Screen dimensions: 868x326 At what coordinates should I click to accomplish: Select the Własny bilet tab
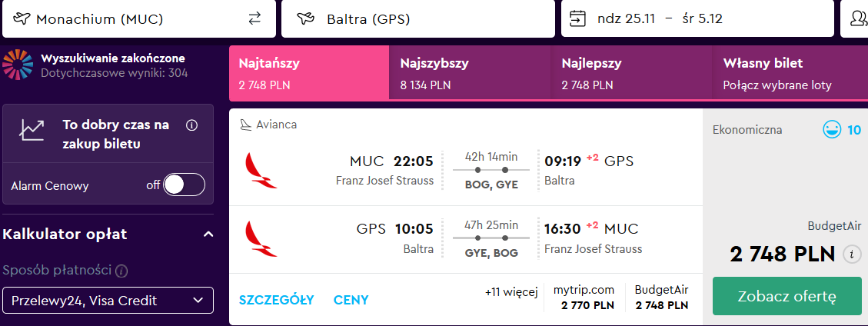pyautogui.click(x=790, y=74)
